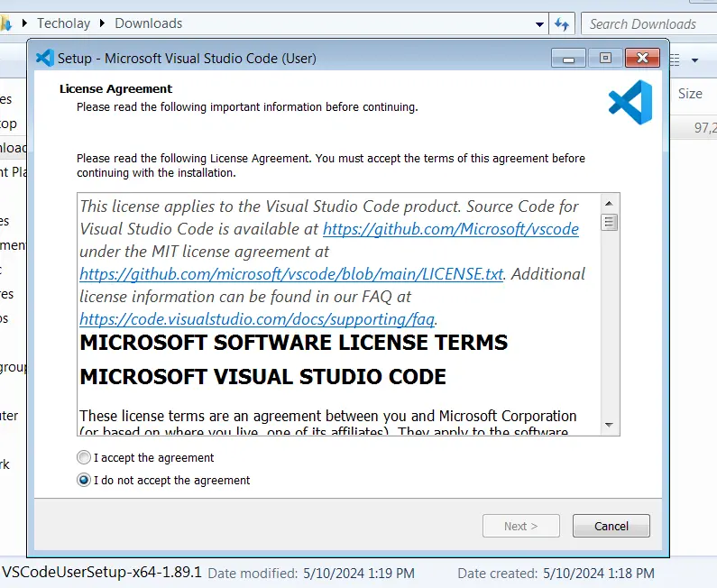Open the view options dropdown arrow in Explorer
Image resolution: width=717 pixels, height=588 pixels.
694,60
